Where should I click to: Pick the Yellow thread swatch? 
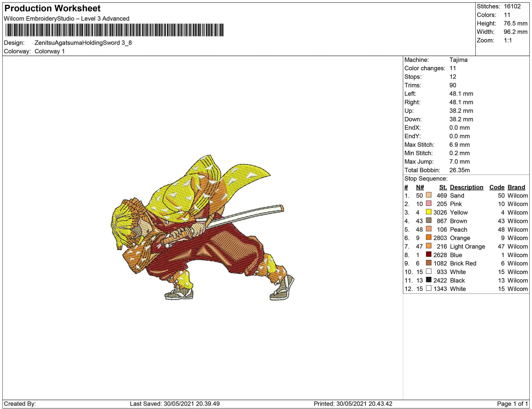(x=429, y=212)
